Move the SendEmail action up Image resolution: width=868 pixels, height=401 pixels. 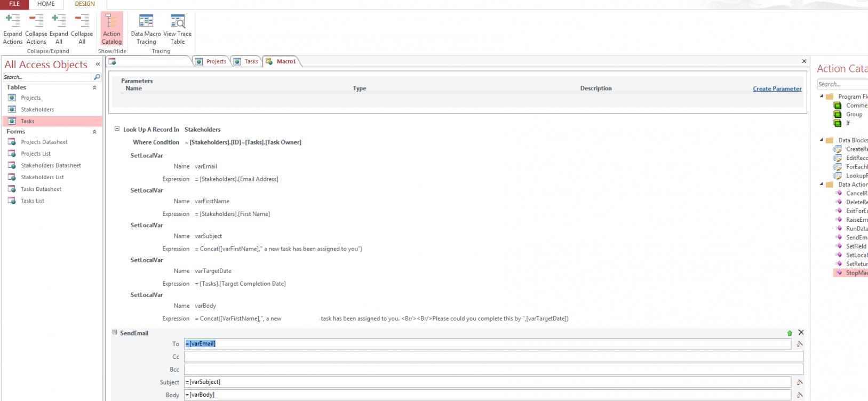pos(790,333)
